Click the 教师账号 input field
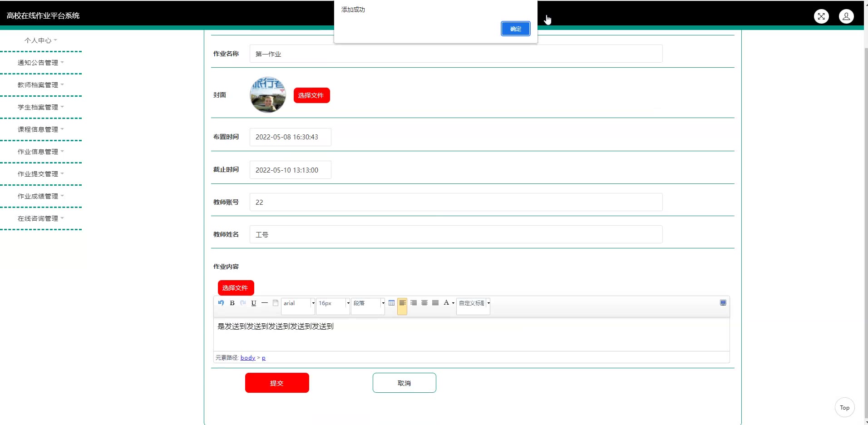This screenshot has height=425, width=868. [456, 202]
